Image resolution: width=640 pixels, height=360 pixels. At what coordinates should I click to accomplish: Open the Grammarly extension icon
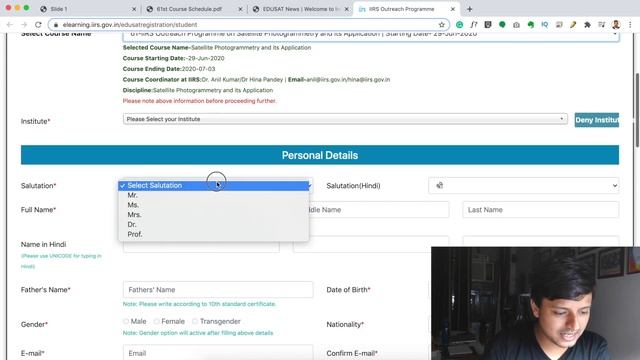click(460, 25)
